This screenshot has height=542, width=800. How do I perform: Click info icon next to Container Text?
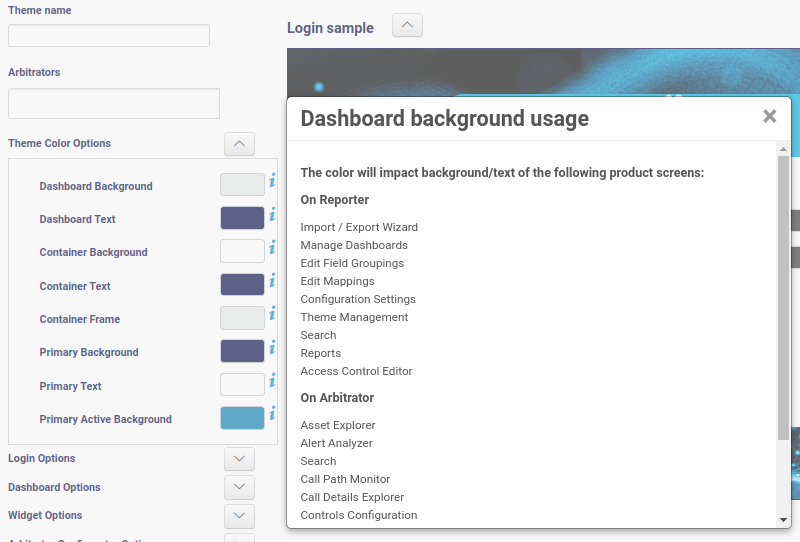coord(272,281)
